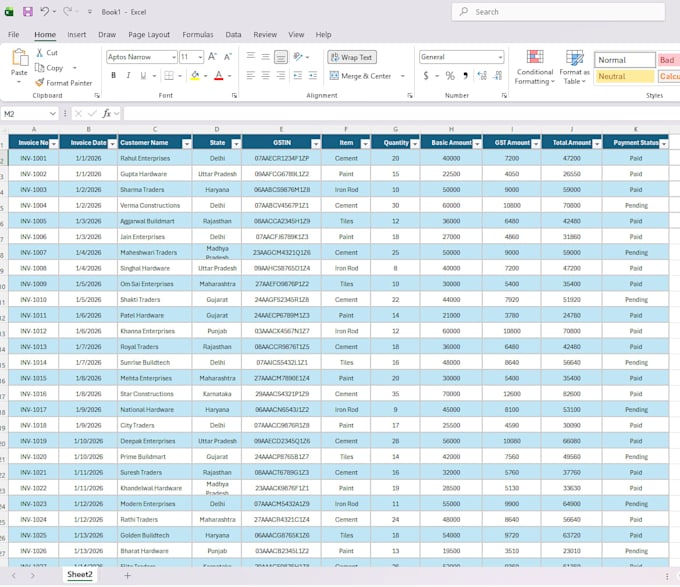The width and height of the screenshot is (680, 587).
Task: Activate the Format Painter brush
Action: (x=39, y=82)
